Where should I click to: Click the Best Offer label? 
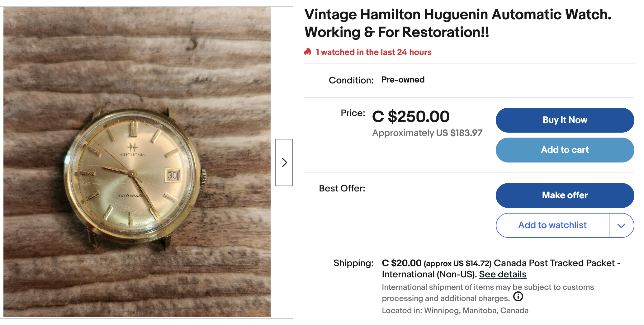(342, 188)
